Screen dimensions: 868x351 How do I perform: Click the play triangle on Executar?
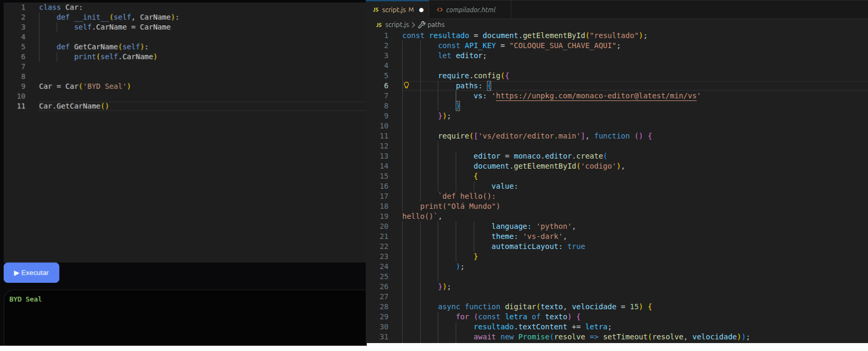coord(16,273)
